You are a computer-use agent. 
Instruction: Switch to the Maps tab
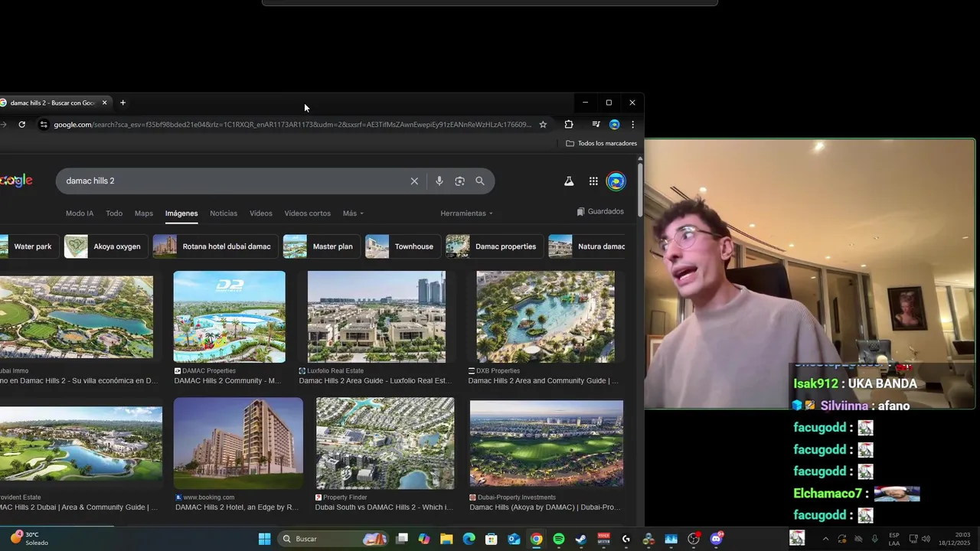coord(144,214)
